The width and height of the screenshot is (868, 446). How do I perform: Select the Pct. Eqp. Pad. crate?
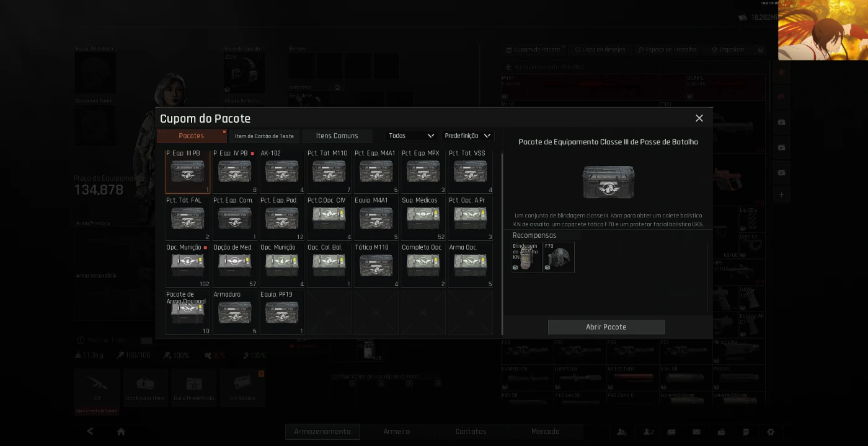point(282,219)
